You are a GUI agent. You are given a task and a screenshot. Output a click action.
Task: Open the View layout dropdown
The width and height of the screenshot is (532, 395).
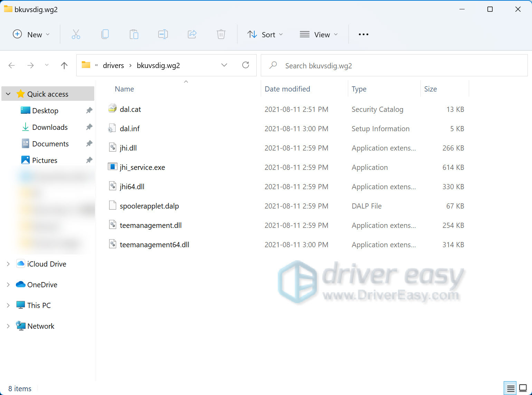(x=319, y=34)
